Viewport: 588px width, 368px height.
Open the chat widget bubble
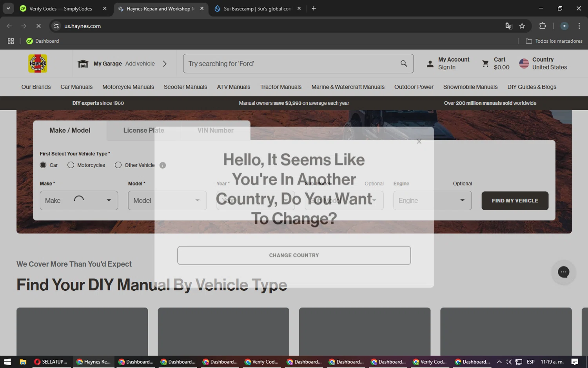pyautogui.click(x=563, y=272)
